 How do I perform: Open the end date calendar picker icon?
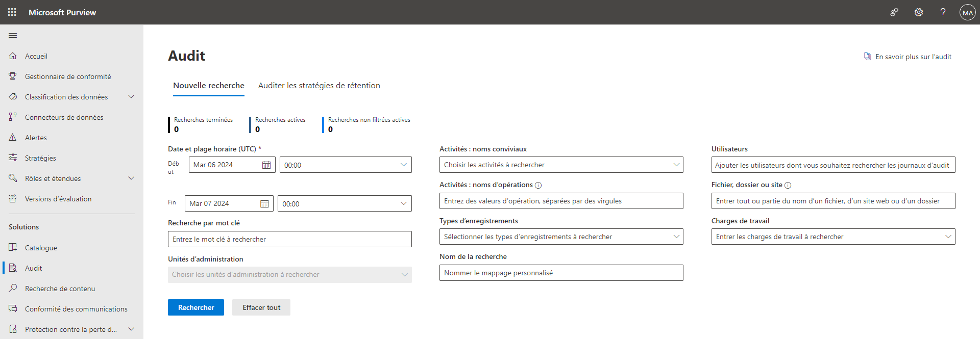[x=264, y=203]
